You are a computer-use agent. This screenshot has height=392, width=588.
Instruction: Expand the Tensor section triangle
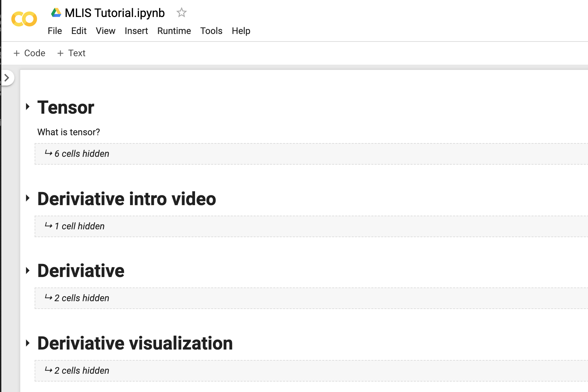(x=28, y=106)
